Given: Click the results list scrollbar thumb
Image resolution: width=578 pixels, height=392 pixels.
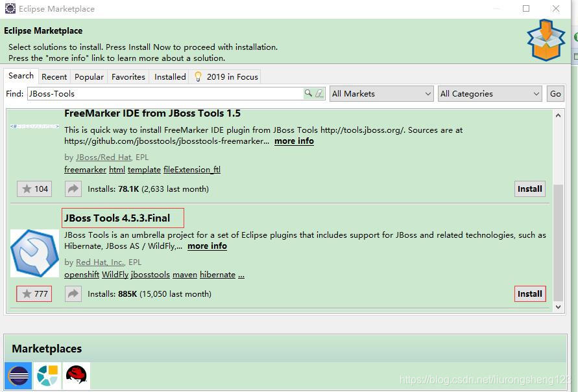Looking at the screenshot, I should tap(558, 242).
